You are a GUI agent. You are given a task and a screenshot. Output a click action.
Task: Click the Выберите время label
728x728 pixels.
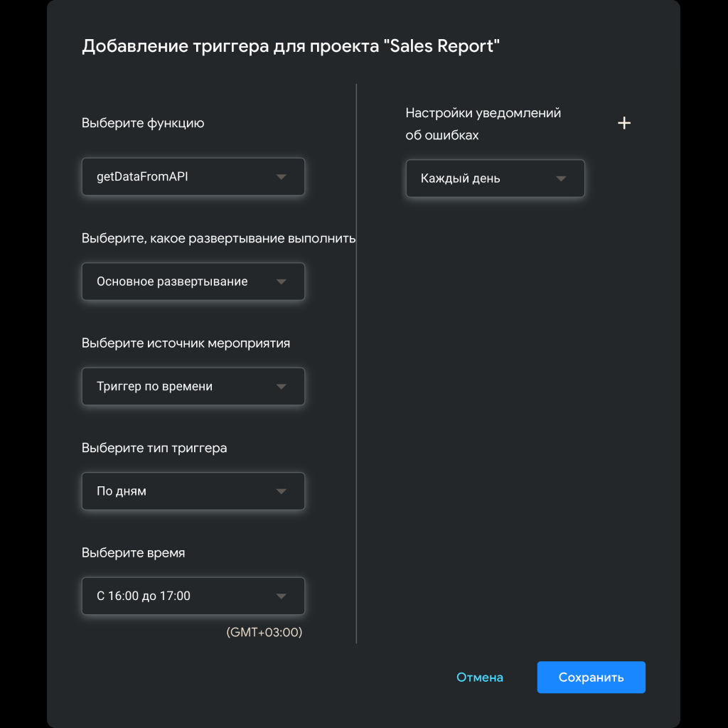point(133,552)
